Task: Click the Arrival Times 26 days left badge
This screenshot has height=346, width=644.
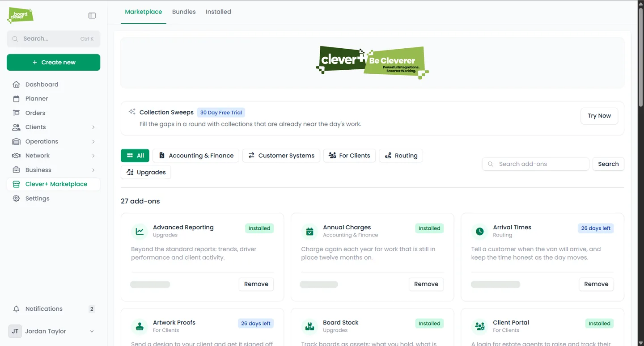Action: tap(596, 228)
